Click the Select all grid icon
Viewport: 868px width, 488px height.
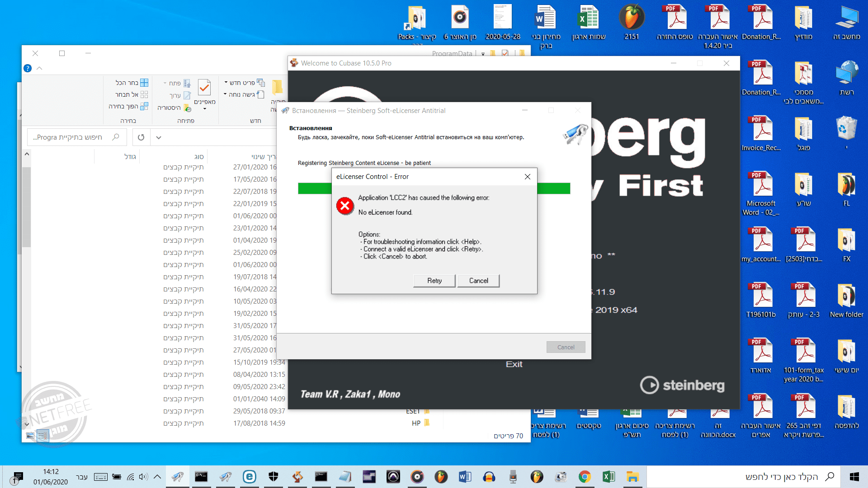(x=144, y=83)
